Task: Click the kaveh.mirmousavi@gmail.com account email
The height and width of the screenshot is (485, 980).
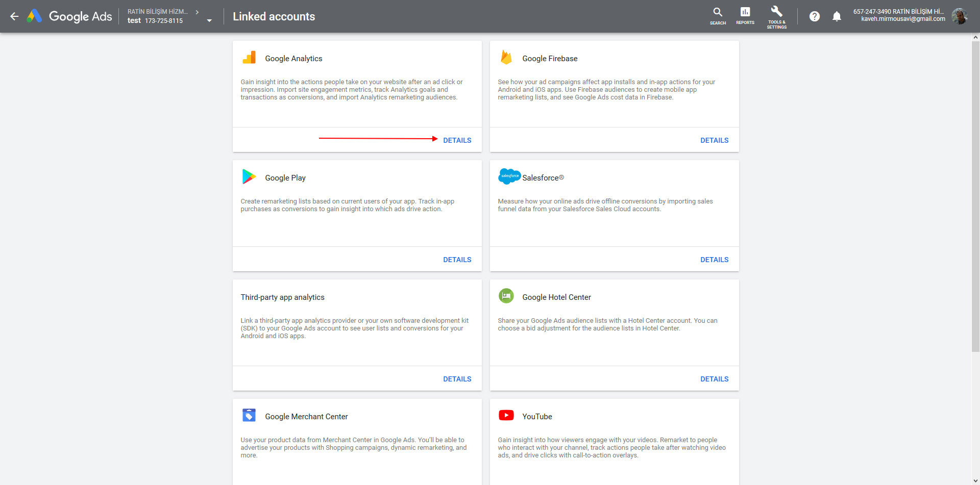Action: point(903,19)
